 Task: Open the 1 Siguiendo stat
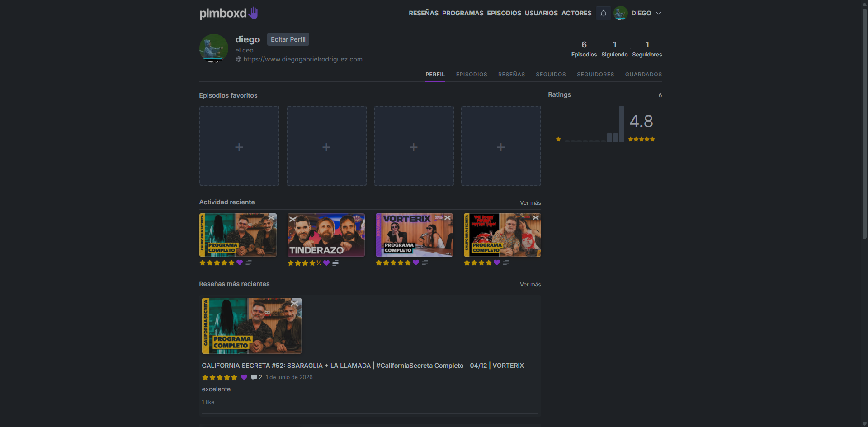614,49
